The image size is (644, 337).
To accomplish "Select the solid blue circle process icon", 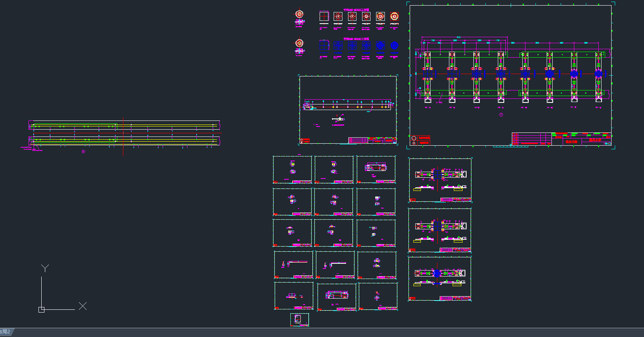I will point(394,45).
